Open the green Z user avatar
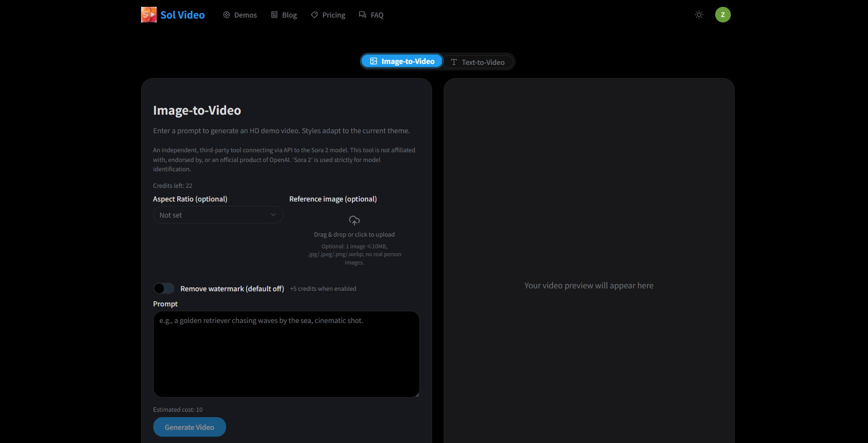The width and height of the screenshot is (868, 443). 723,15
